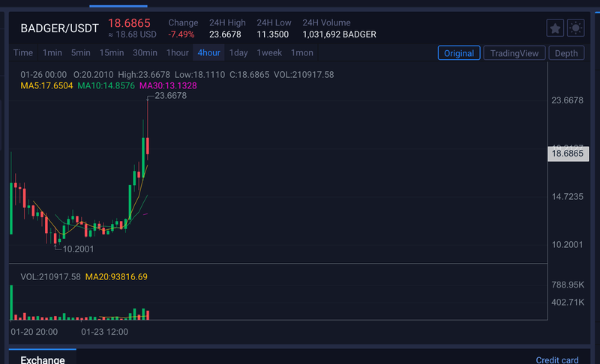Click the 24H High value 23.6678

tap(225, 34)
